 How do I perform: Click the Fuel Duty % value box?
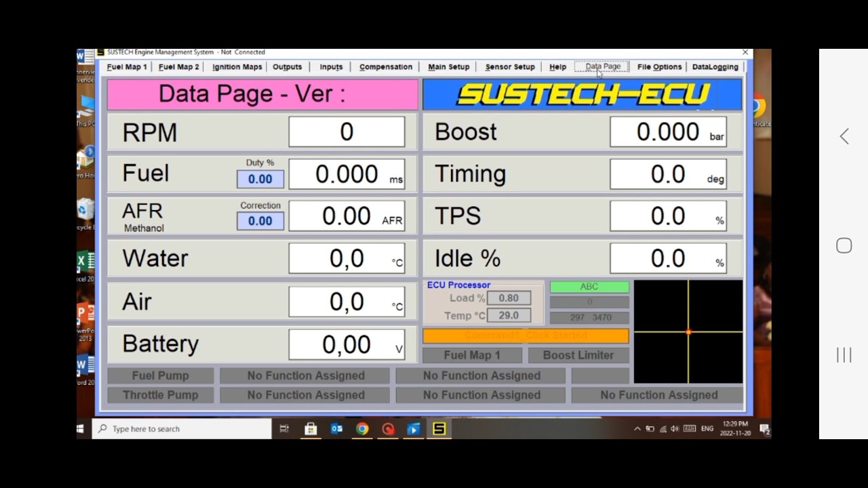point(260,179)
